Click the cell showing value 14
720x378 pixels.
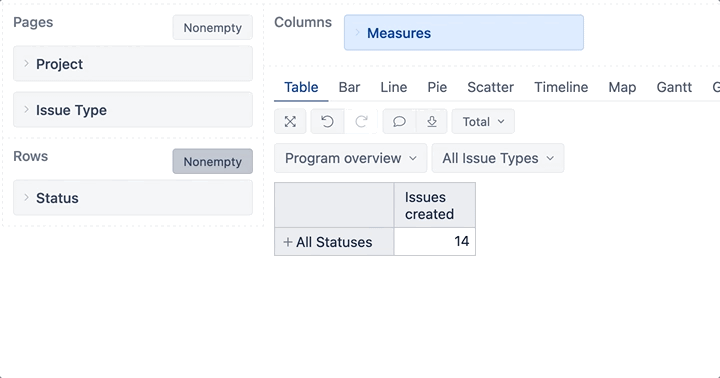[435, 242]
